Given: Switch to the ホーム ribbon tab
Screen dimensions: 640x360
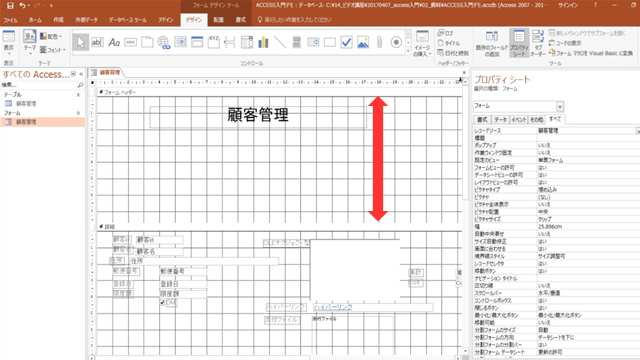Looking at the screenshot, I should pyautogui.click(x=35, y=20).
